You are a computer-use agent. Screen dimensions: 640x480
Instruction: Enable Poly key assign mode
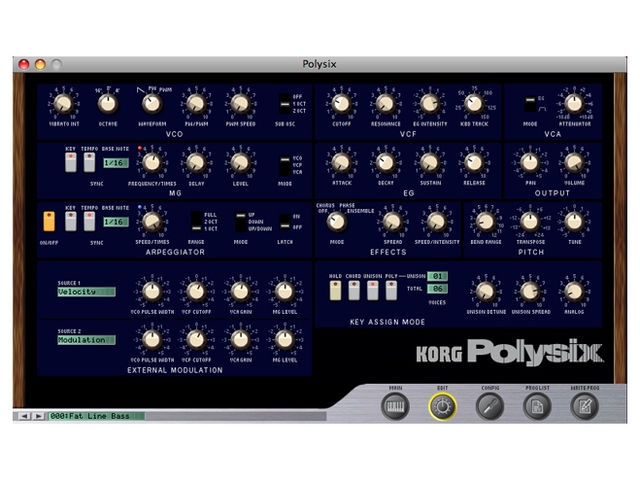click(391, 291)
